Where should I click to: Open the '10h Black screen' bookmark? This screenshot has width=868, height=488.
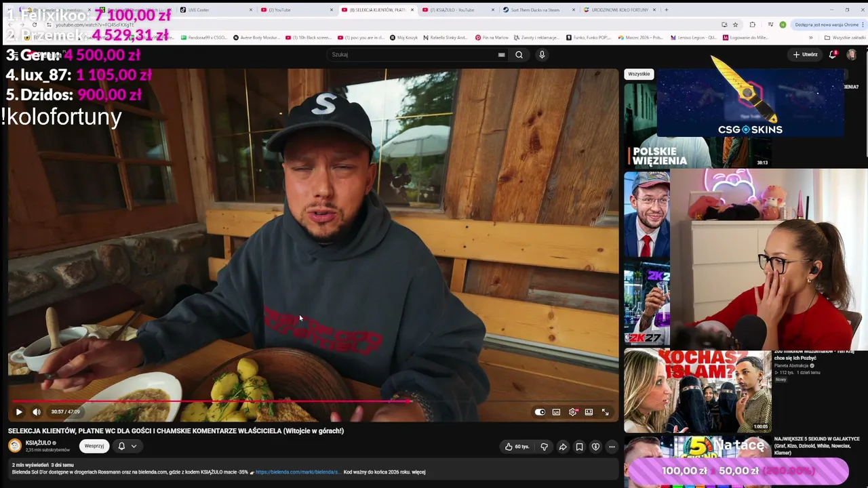[x=308, y=38]
